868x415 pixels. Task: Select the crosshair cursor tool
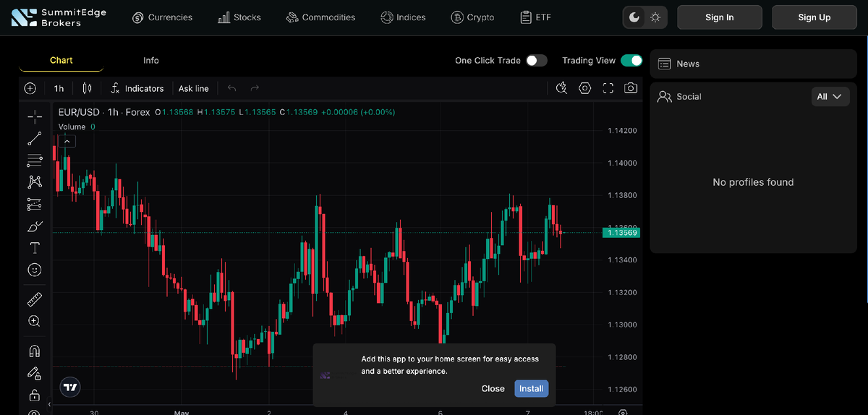(x=34, y=117)
